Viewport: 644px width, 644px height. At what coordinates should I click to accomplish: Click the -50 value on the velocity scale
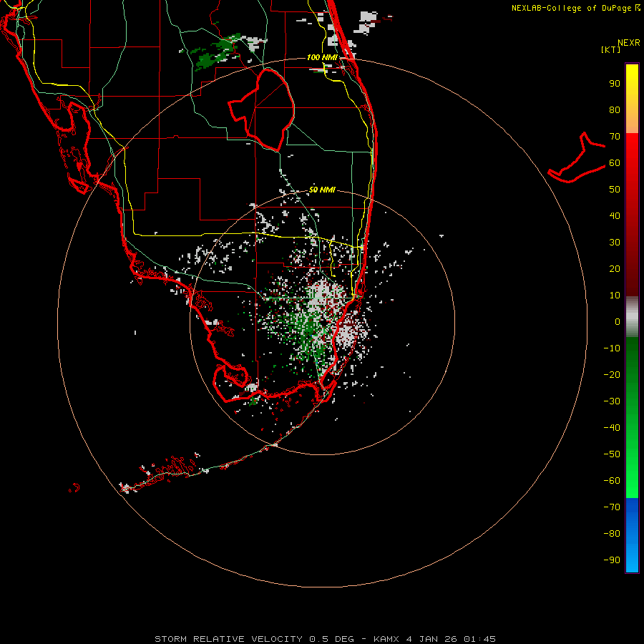(612, 454)
